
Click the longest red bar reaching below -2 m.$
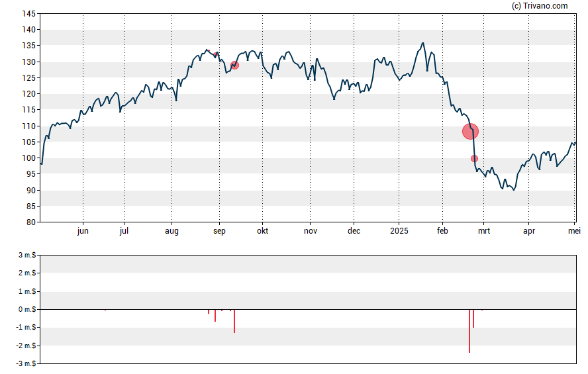click(469, 331)
